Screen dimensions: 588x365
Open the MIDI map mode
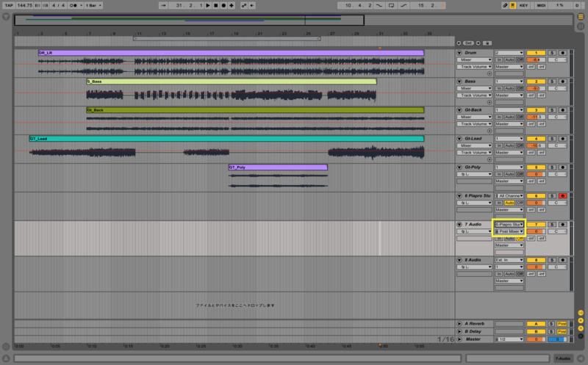541,5
